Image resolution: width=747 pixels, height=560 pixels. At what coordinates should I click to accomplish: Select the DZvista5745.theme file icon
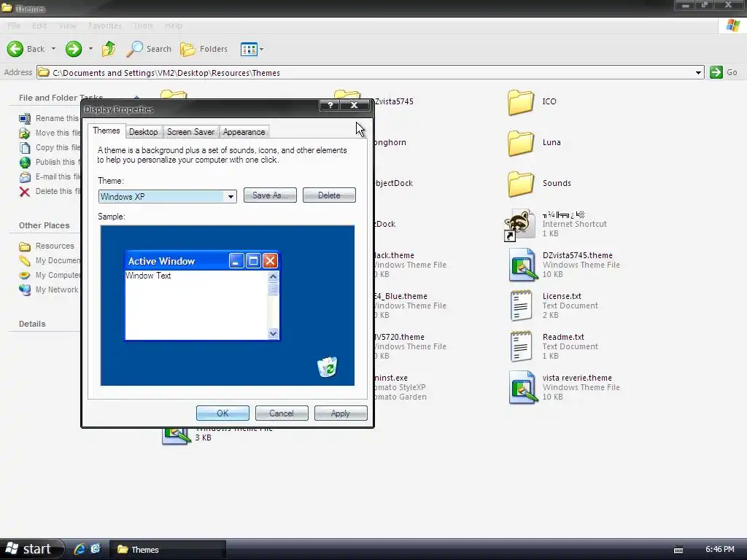click(x=522, y=265)
